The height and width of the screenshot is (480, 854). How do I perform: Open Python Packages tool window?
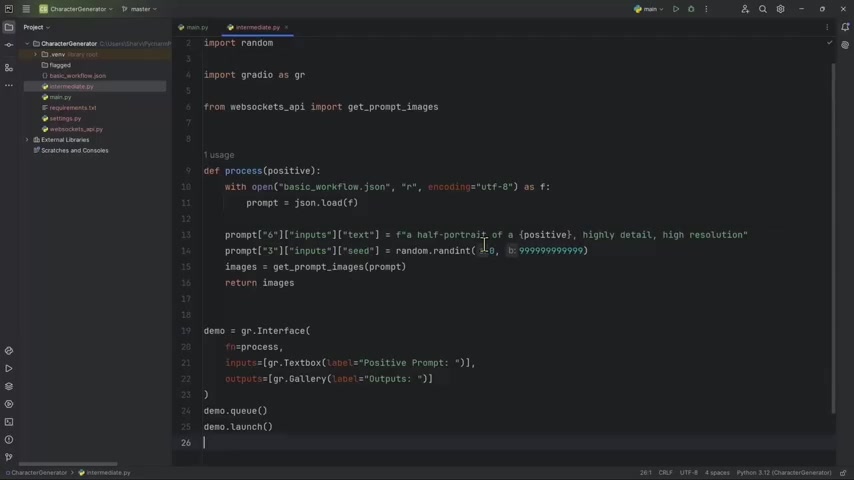(x=9, y=351)
